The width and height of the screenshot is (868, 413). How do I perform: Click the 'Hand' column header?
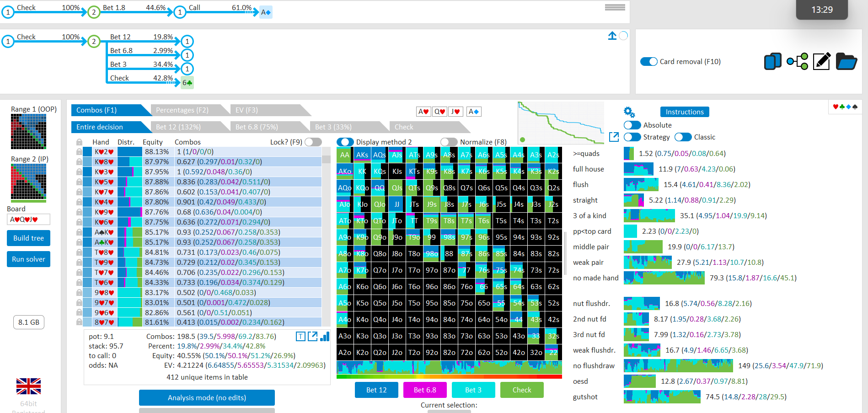tap(101, 142)
